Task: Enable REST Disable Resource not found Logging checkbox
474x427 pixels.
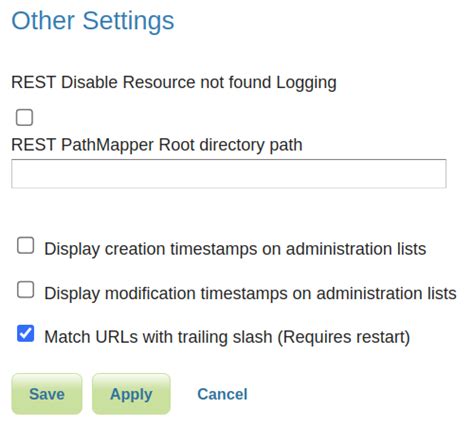Action: pyautogui.click(x=24, y=117)
